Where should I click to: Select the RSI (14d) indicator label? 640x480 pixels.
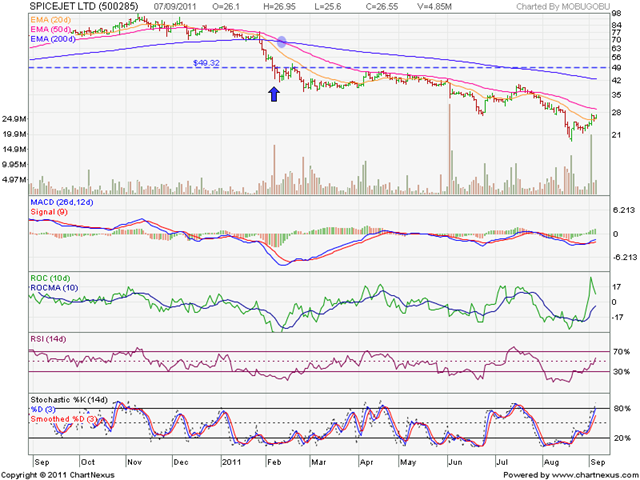coord(48,339)
